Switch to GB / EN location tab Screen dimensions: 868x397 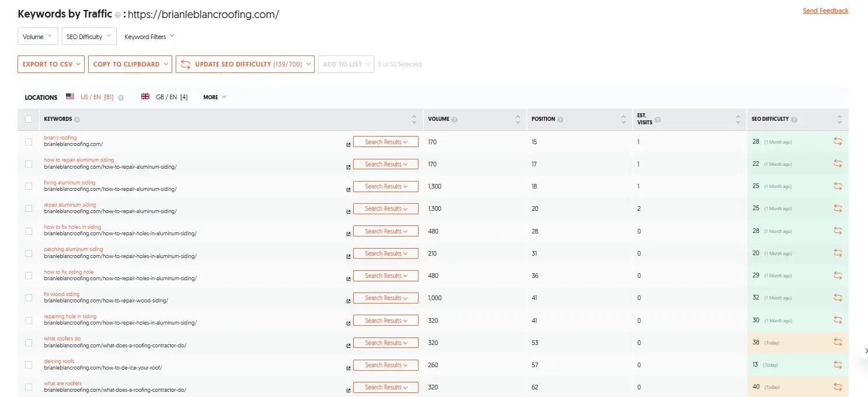coord(165,97)
